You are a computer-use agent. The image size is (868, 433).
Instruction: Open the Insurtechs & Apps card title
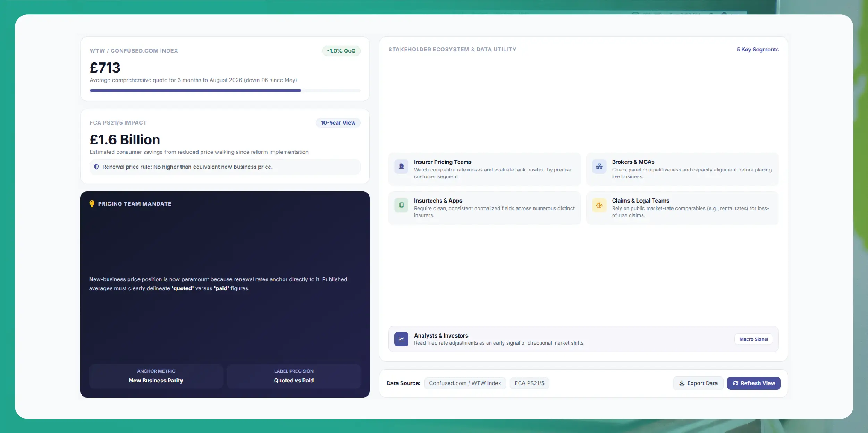click(x=438, y=201)
